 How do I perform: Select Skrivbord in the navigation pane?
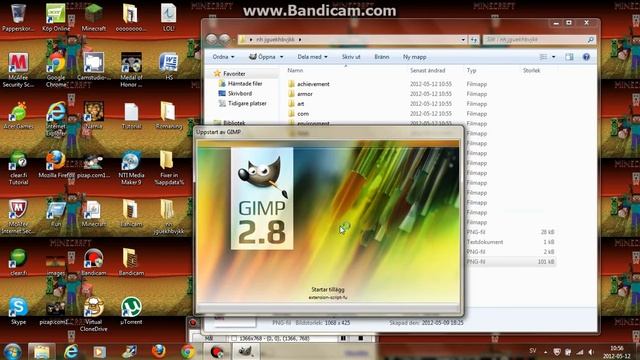pyautogui.click(x=240, y=93)
